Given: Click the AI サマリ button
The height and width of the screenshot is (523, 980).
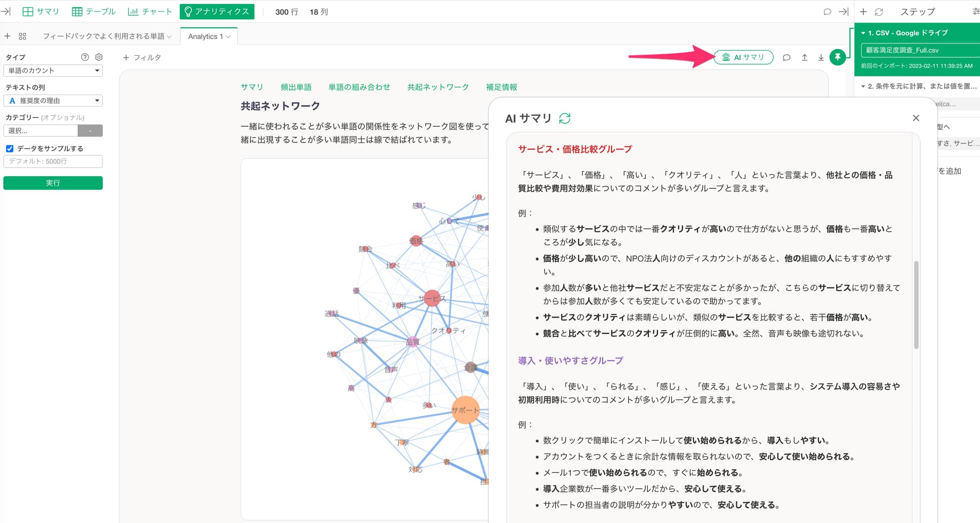Looking at the screenshot, I should coord(743,57).
